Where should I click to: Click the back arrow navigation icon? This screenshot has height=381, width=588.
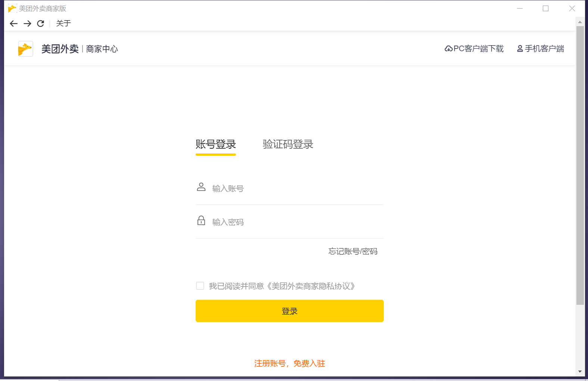(14, 24)
